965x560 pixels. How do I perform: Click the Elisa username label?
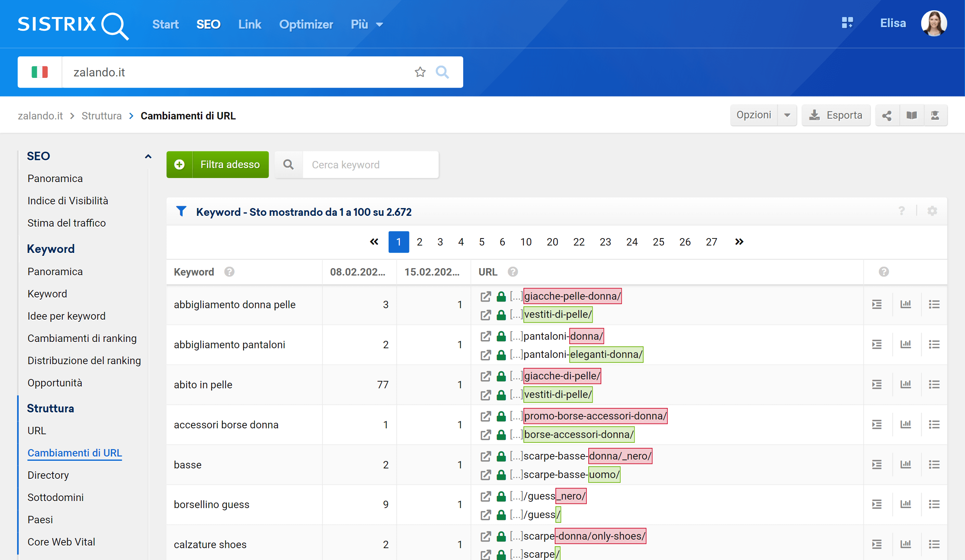(893, 23)
